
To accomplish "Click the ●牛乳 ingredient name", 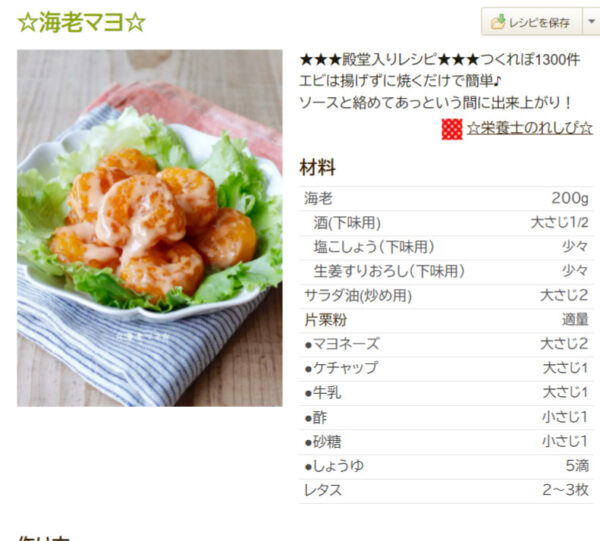I will [323, 393].
